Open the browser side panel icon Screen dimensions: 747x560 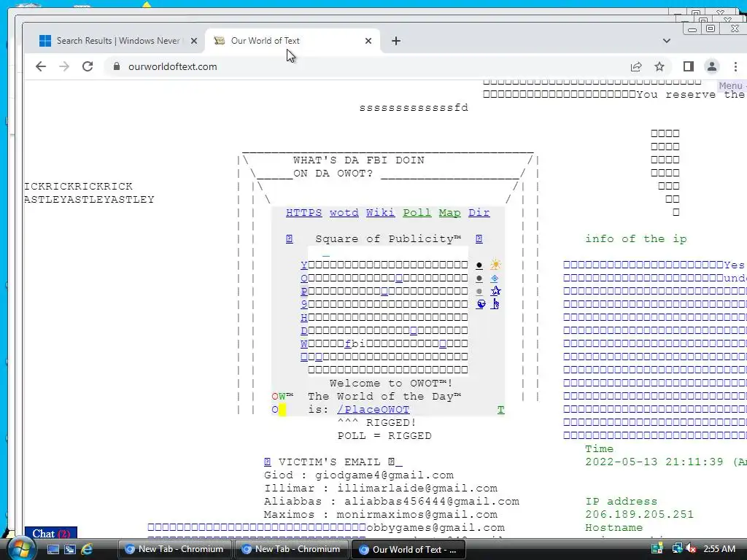(688, 66)
